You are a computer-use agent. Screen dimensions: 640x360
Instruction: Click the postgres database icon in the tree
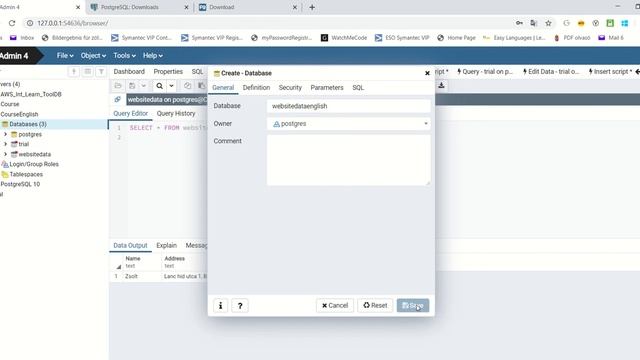tap(14, 134)
